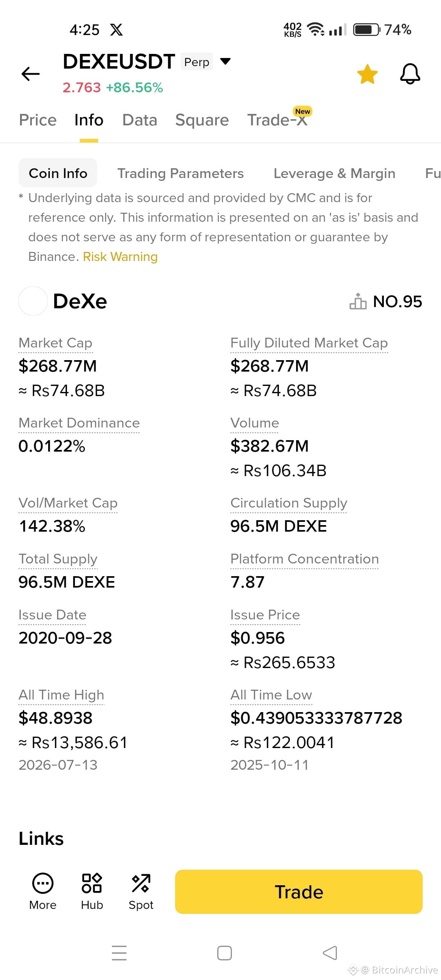Toggle the favorite star for DEXEUSDT
This screenshot has height=980, width=441.
coord(367,74)
